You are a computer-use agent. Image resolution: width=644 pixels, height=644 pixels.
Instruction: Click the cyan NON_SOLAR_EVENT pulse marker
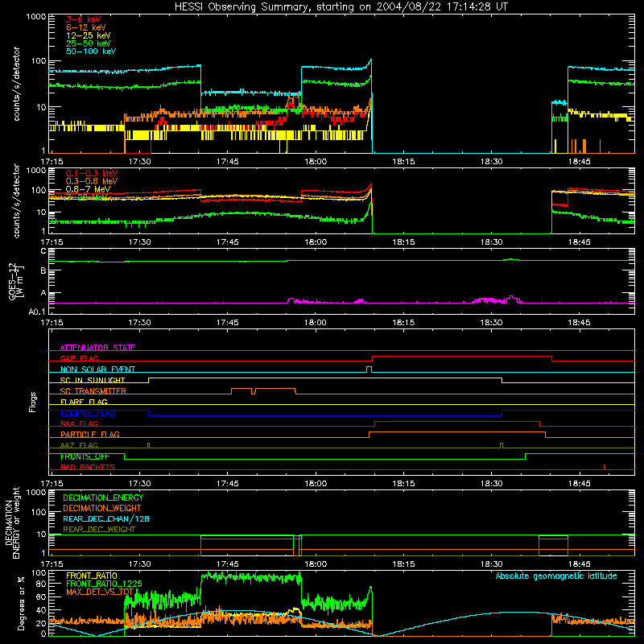[369, 369]
